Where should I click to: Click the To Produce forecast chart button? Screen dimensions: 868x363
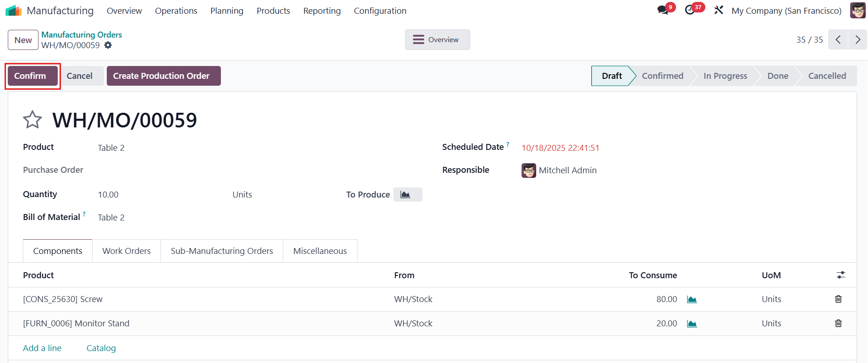tap(407, 195)
